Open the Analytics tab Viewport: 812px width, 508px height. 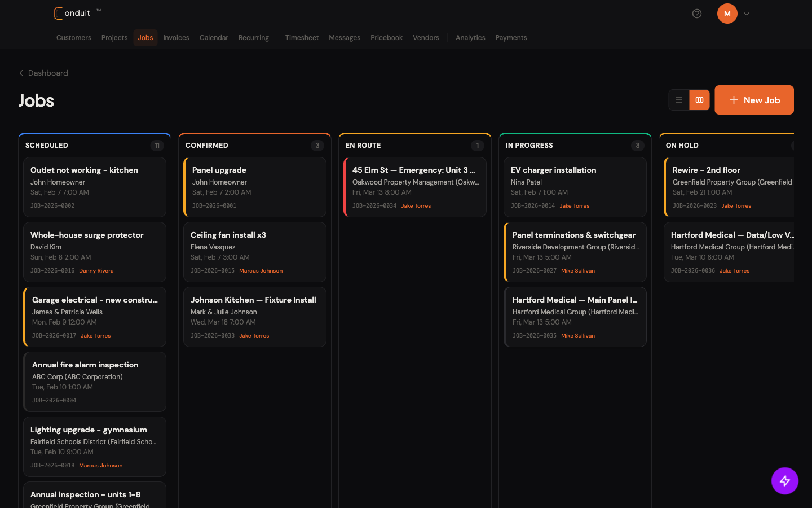(470, 38)
